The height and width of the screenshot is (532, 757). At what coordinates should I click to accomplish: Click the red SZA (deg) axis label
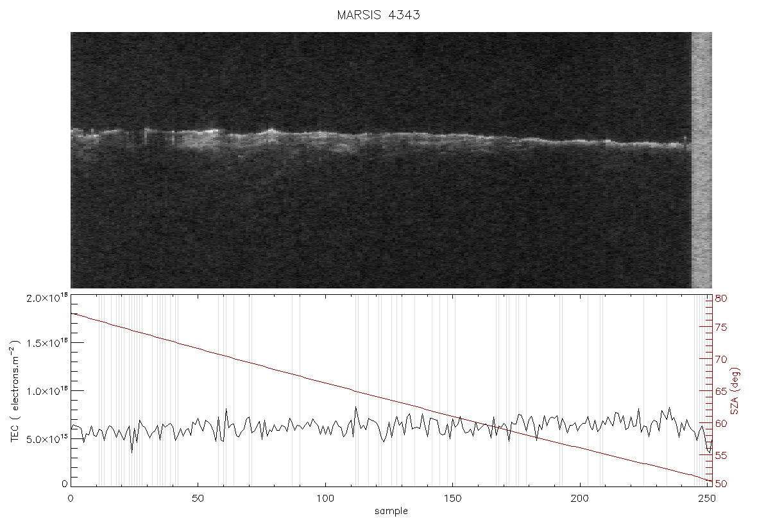coord(735,391)
